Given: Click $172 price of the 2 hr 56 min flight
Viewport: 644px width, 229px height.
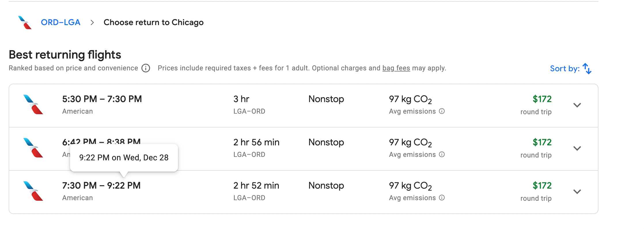Looking at the screenshot, I should [542, 142].
